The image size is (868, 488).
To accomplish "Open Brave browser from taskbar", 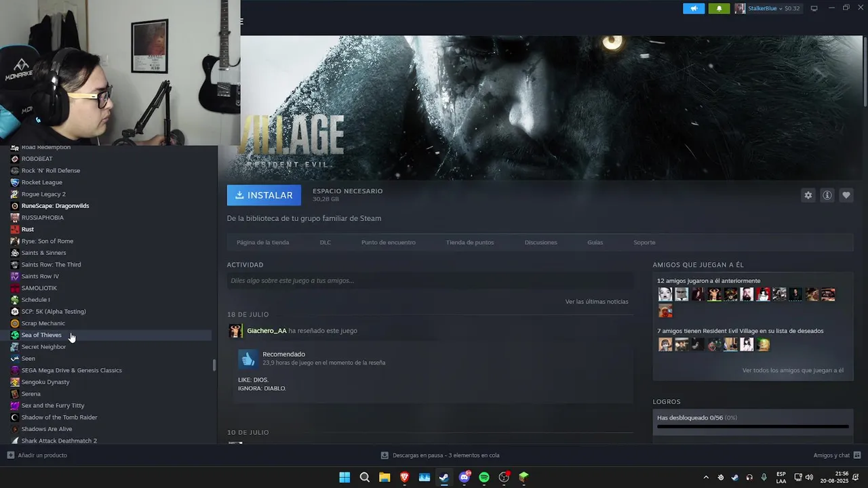I will pos(405,477).
